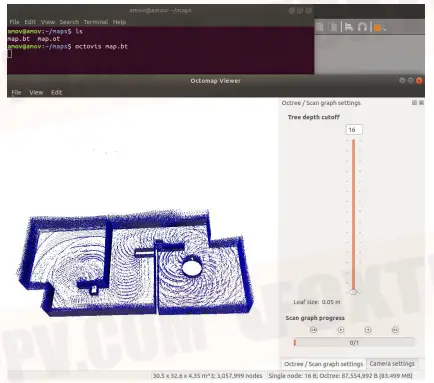Step to next scan in scan graph

click(368, 330)
